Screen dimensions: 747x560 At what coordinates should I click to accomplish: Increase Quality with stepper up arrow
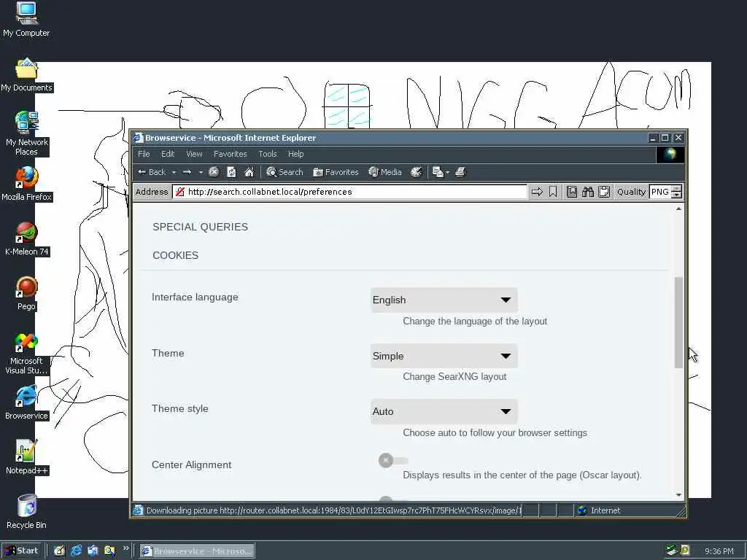pyautogui.click(x=677, y=189)
